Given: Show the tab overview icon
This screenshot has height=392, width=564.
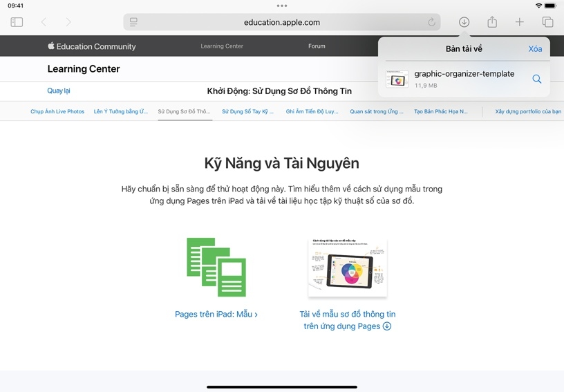Looking at the screenshot, I should click(x=547, y=22).
